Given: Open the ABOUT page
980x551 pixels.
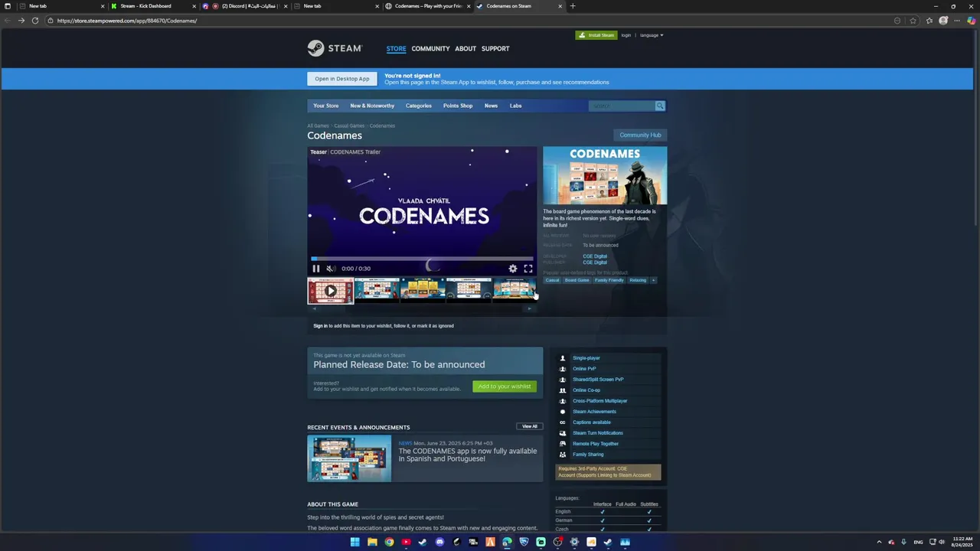Looking at the screenshot, I should 465,49.
